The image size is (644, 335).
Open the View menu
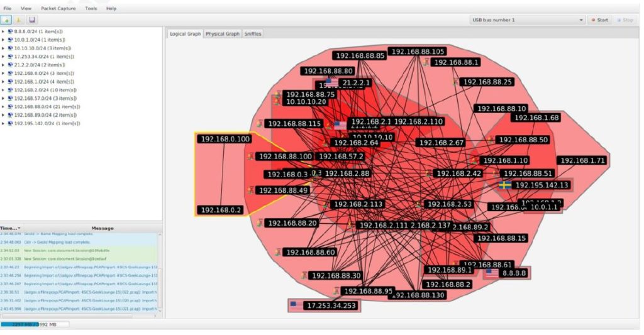point(26,8)
